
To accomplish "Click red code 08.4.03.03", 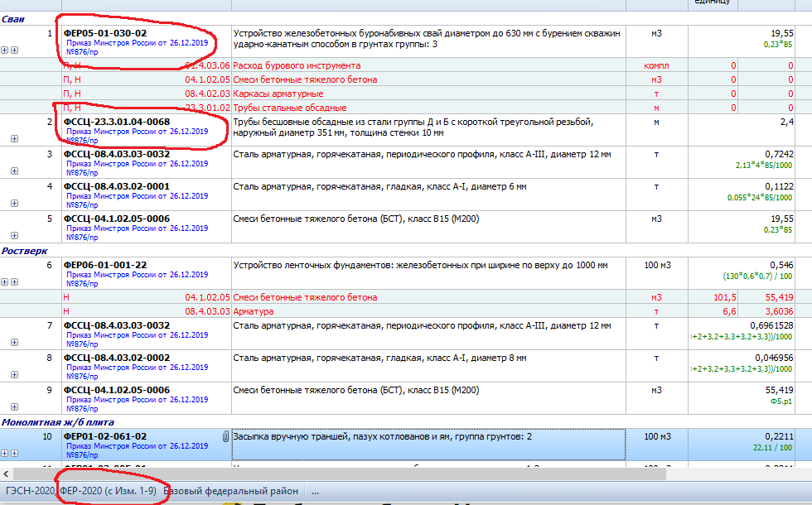I will pyautogui.click(x=207, y=311).
